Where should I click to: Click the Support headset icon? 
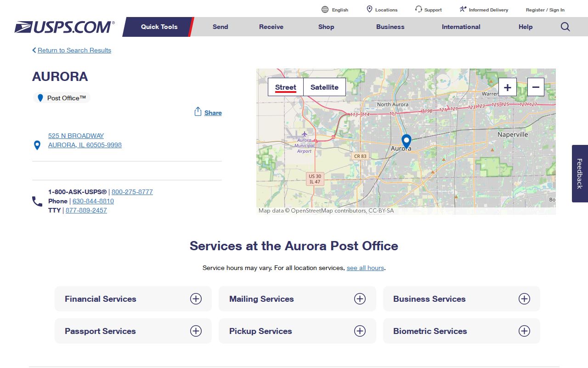(x=418, y=9)
